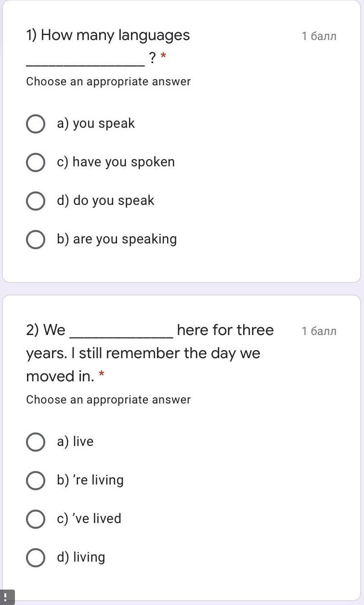Pick the 'd) do you speak' option
Viewport: 364px width, 605px height.
point(35,201)
